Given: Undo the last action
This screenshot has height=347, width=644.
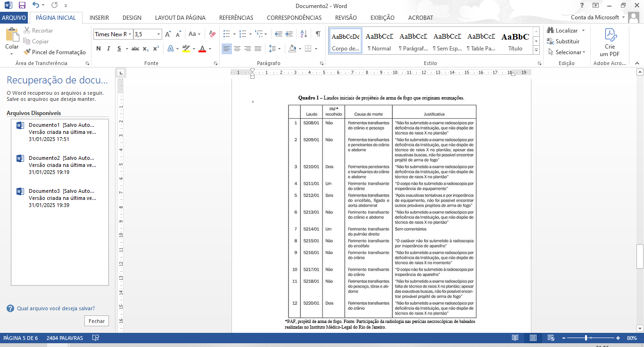Looking at the screenshot, I should (36, 6).
